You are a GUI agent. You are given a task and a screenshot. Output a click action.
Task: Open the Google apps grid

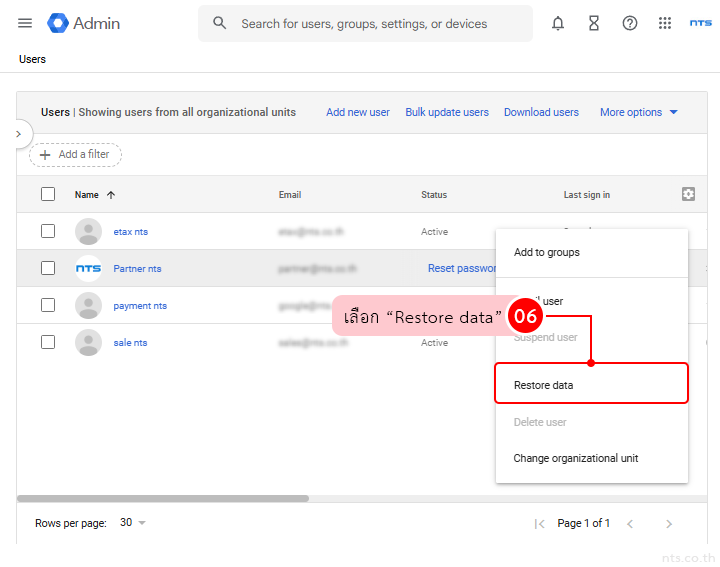pos(665,23)
